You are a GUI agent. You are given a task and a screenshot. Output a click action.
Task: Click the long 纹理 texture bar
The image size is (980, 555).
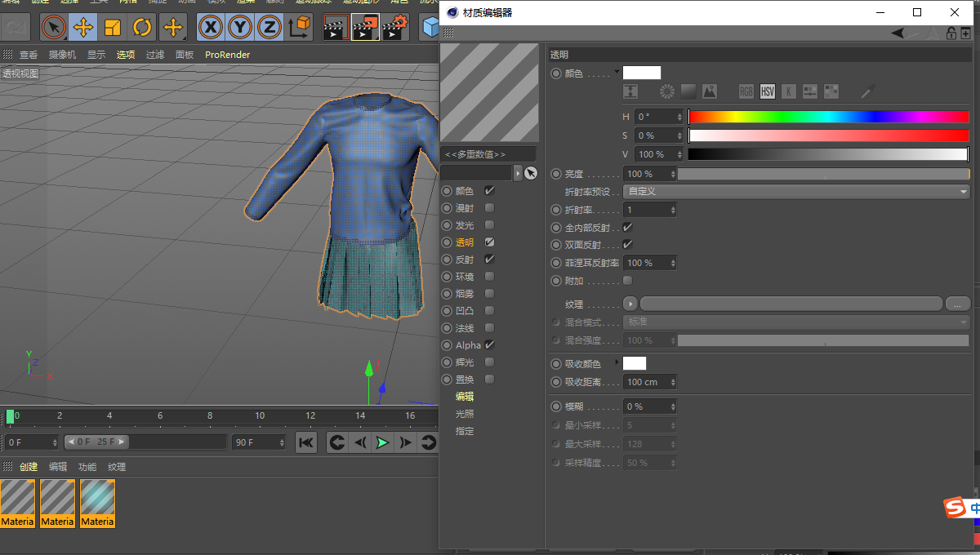[791, 304]
